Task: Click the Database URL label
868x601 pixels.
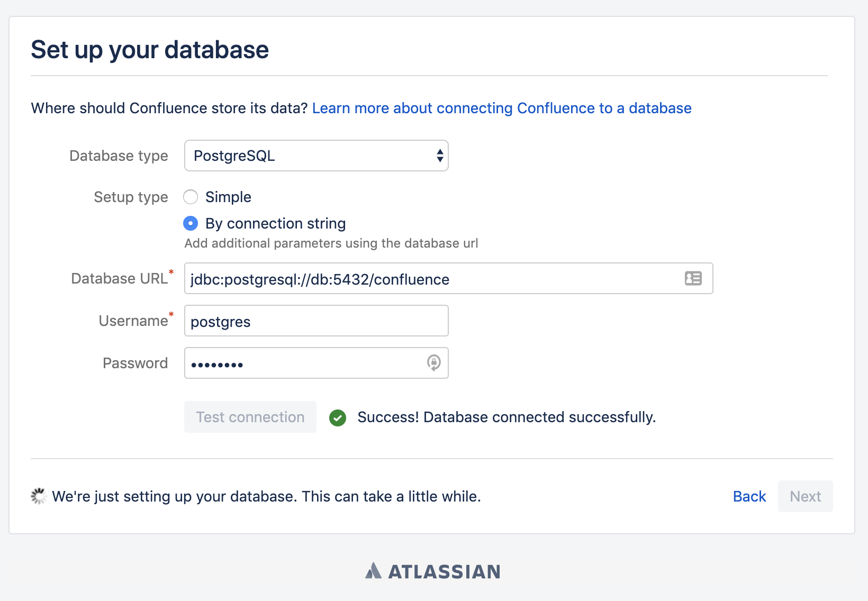Action: (x=120, y=278)
